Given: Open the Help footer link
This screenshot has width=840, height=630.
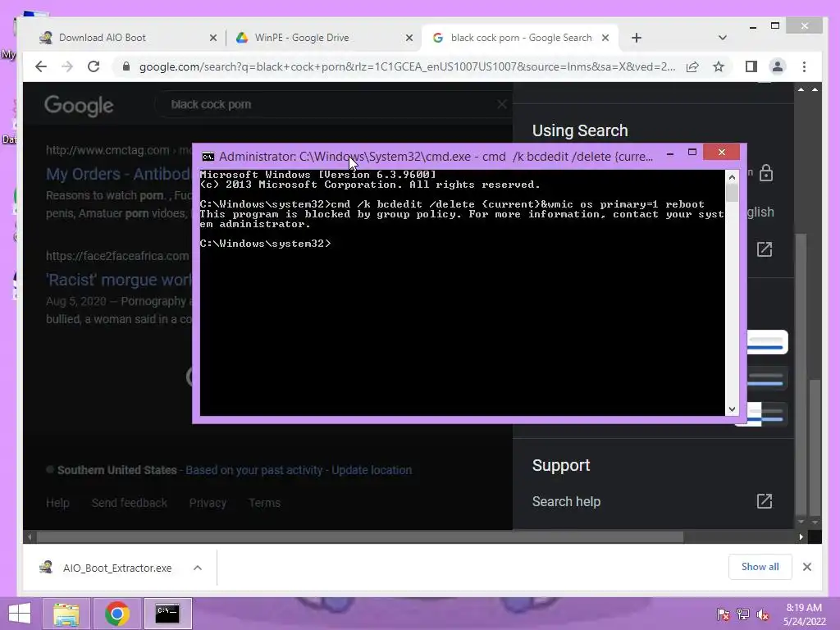Looking at the screenshot, I should coord(57,503).
